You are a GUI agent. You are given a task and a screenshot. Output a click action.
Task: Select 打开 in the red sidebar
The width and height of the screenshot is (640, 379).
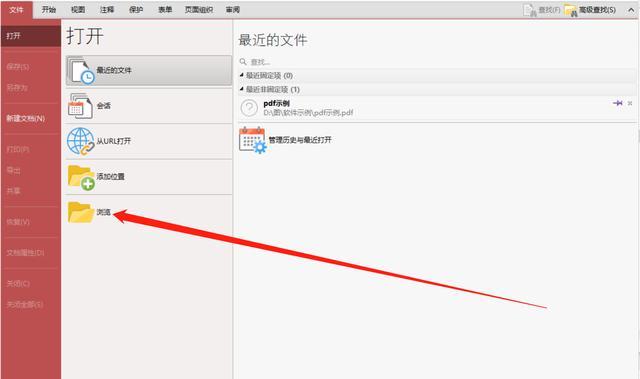click(x=31, y=36)
